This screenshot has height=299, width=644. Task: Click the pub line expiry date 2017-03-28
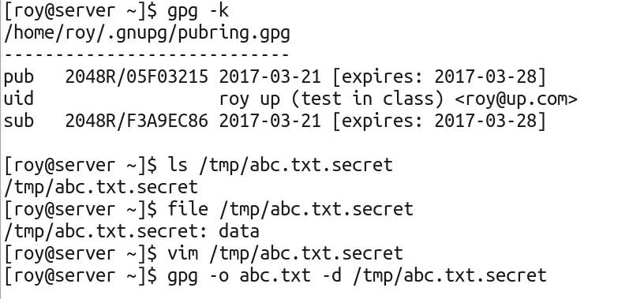coord(485,77)
